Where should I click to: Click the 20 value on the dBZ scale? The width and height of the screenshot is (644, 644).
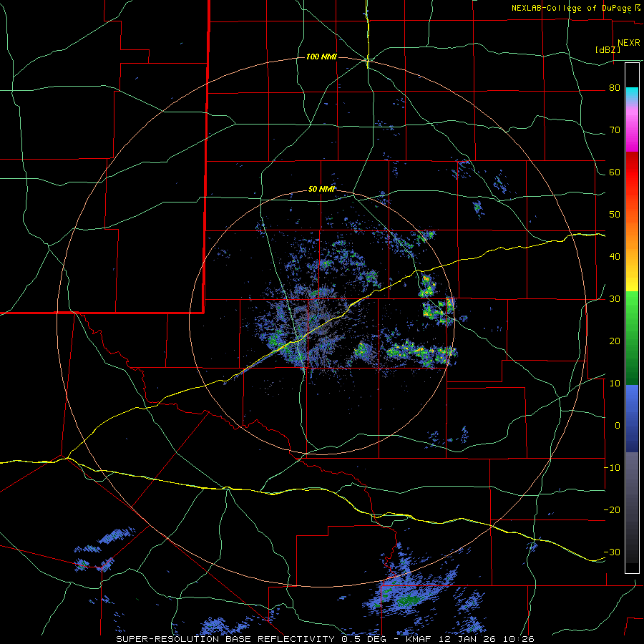click(x=615, y=341)
